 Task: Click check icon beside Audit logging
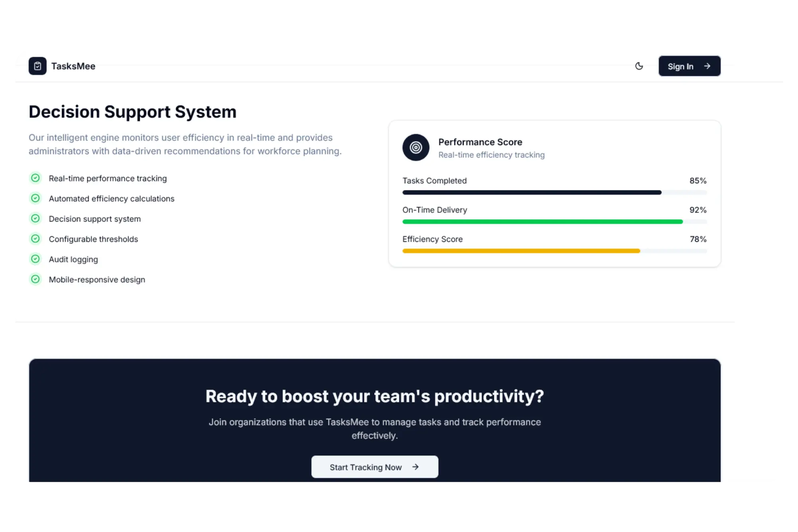click(36, 259)
